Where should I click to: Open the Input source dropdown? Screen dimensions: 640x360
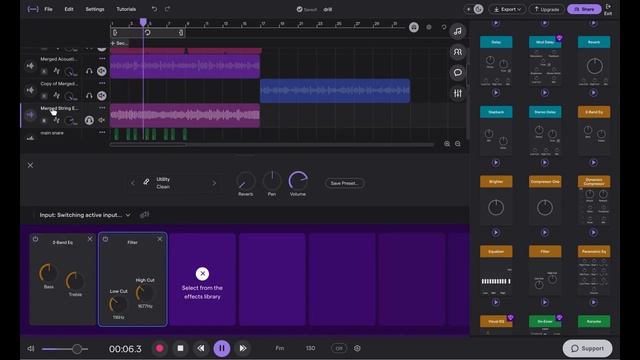[85, 215]
